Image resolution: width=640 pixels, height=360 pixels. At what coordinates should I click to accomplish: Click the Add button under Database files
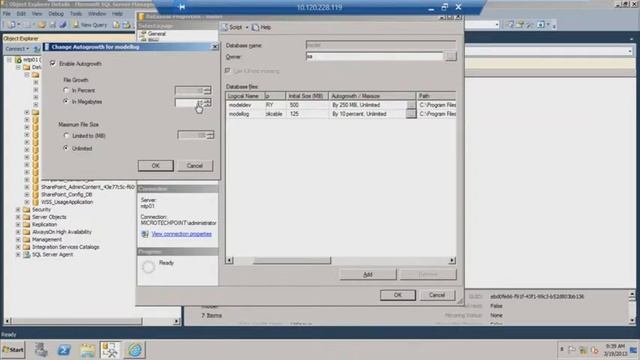click(x=368, y=274)
